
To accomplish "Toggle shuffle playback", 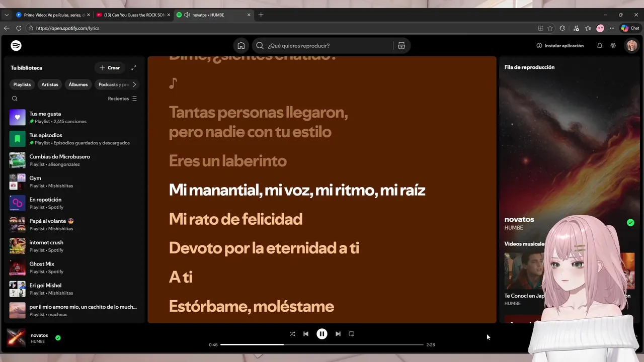I will click(x=292, y=334).
